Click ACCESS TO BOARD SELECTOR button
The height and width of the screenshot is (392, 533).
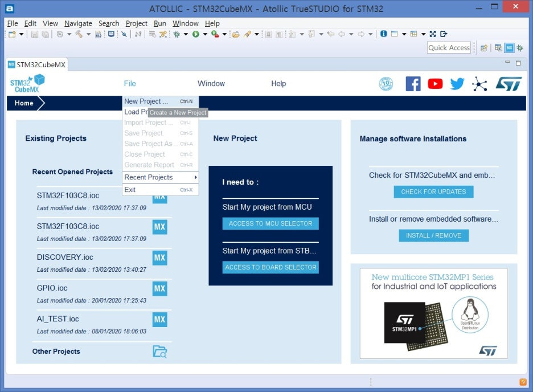tap(270, 267)
